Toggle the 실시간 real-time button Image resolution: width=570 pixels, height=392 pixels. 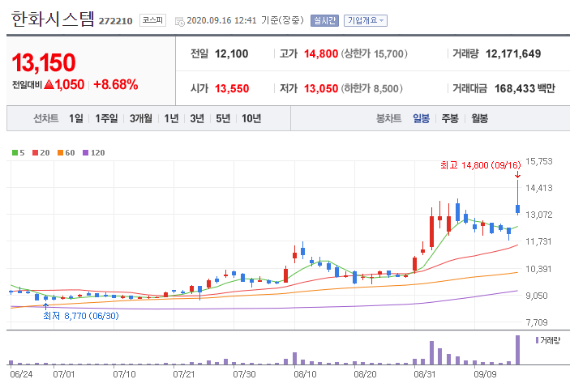(x=324, y=21)
